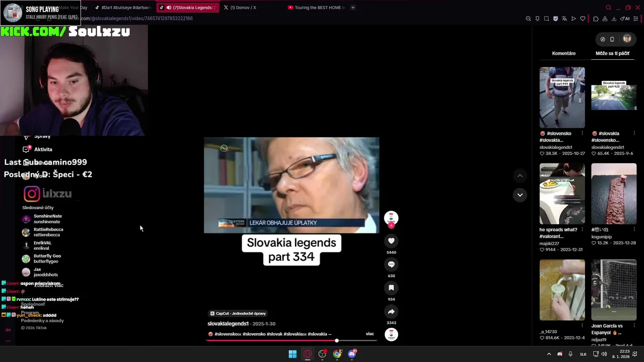Add page to bookmarks heart in address bar
644x362 pixels.
583,19
